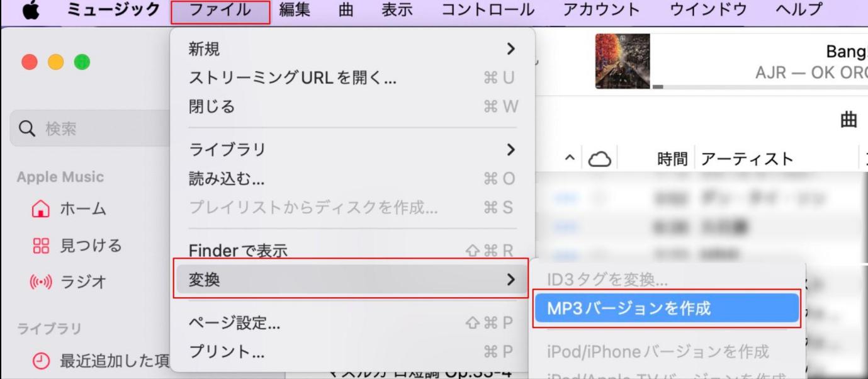Choose 閉じる from the File menu
Image resolution: width=868 pixels, height=379 pixels.
352,106
